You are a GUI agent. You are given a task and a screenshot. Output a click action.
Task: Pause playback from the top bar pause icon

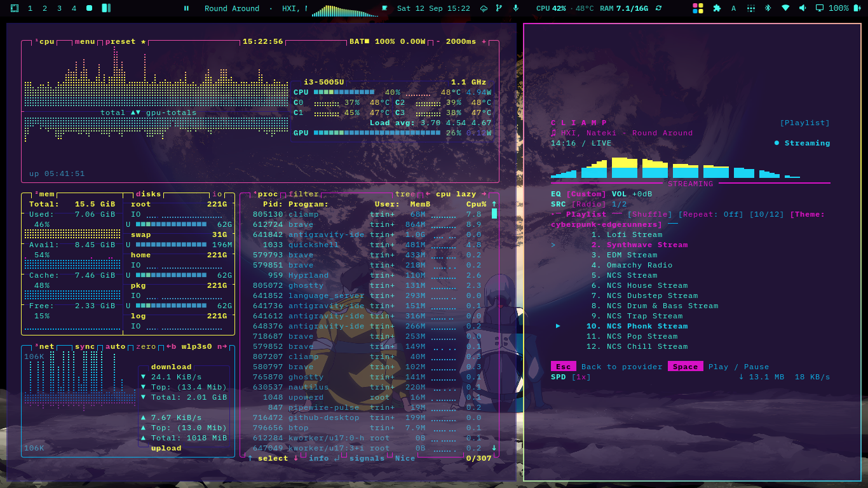[x=186, y=8]
